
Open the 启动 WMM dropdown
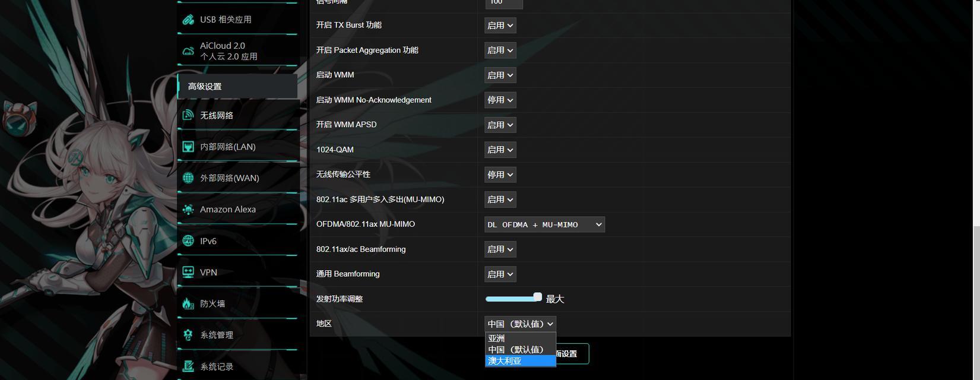pos(500,75)
